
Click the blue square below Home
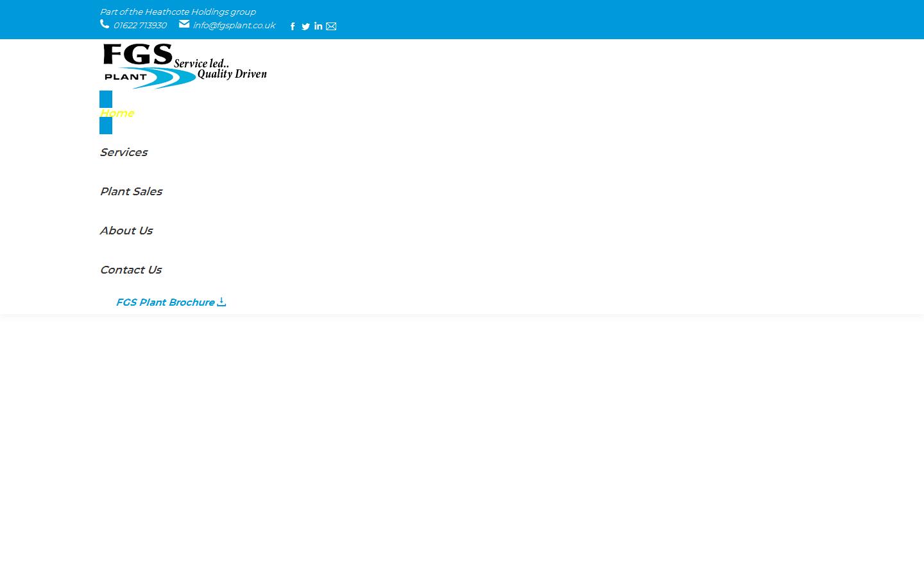point(106,126)
